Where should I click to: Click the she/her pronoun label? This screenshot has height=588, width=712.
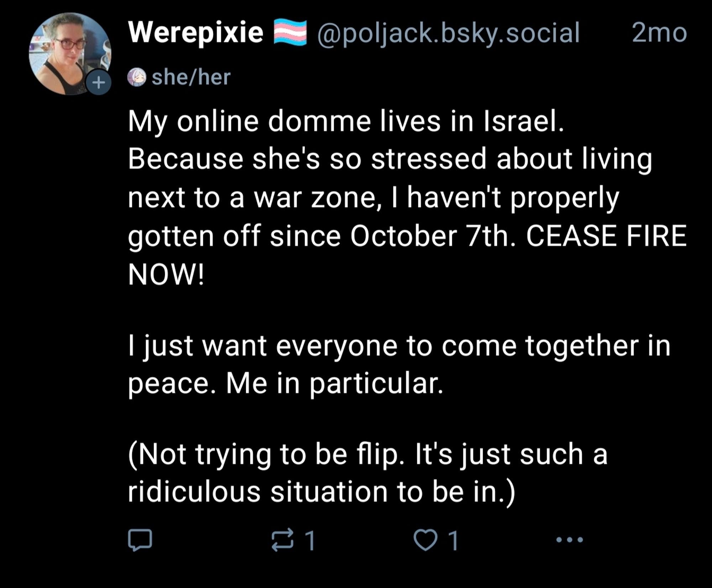pyautogui.click(x=191, y=78)
